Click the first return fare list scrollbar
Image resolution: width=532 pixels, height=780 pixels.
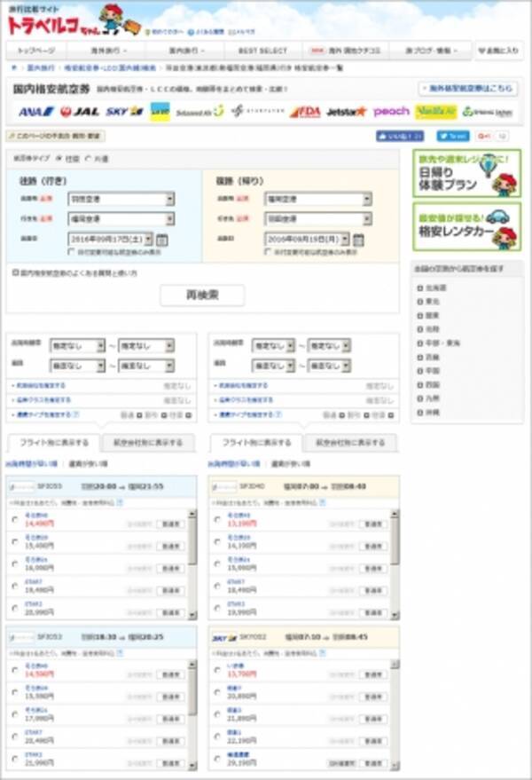[x=395, y=564]
